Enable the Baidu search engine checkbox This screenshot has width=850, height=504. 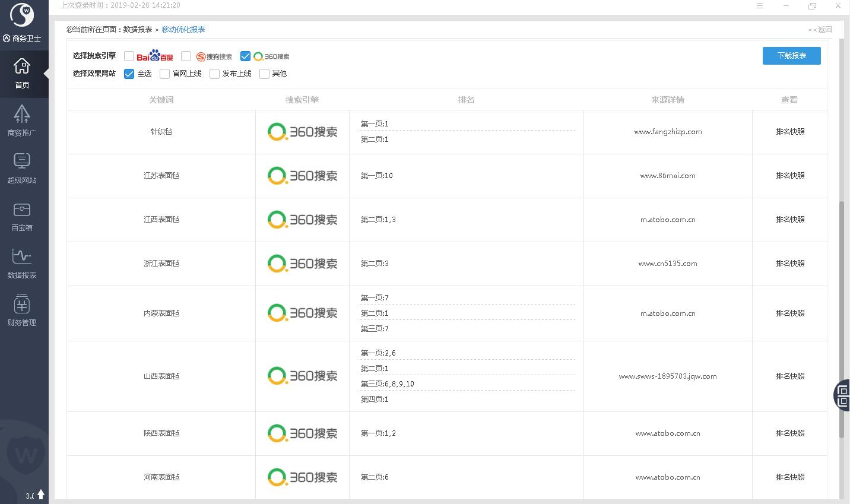point(129,56)
